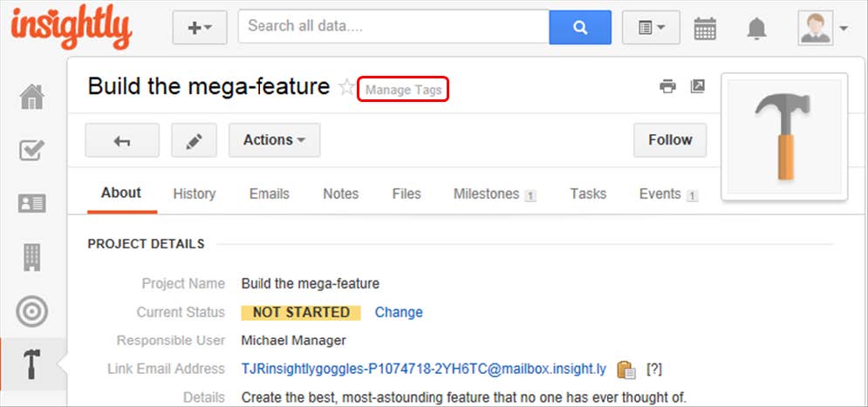
Task: Star the project as favorite
Action: 346,87
